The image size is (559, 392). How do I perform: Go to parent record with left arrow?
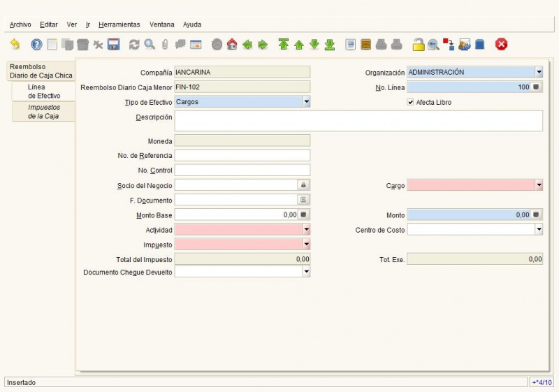click(247, 45)
